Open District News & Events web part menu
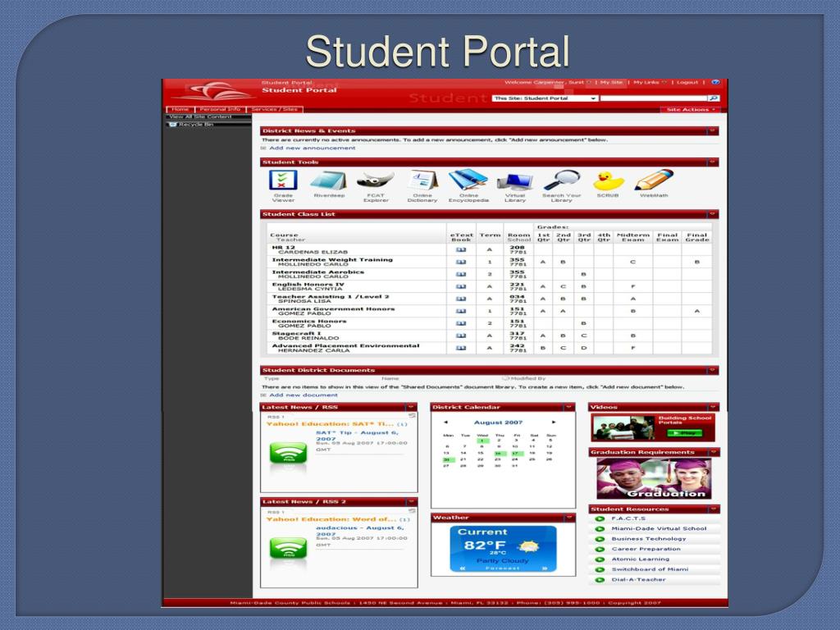840x630 pixels. (x=713, y=130)
